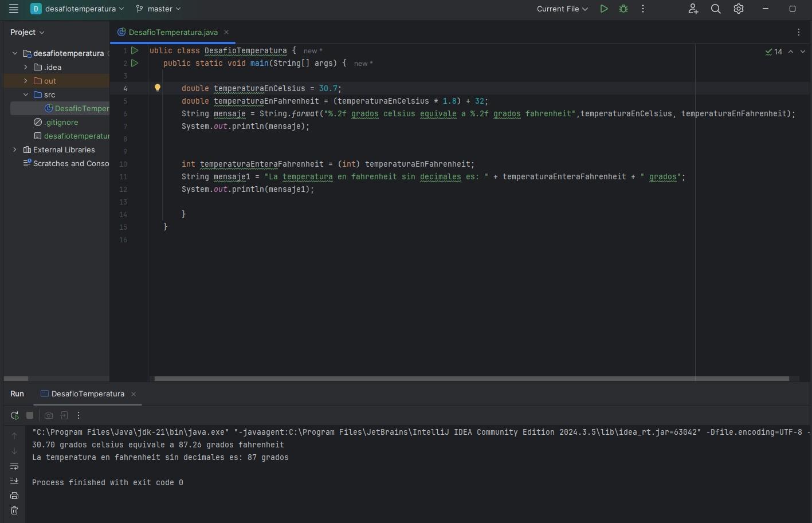Close the DesafioTemperatura.java editor tab
Screen dimensions: 812x523
pos(226,32)
